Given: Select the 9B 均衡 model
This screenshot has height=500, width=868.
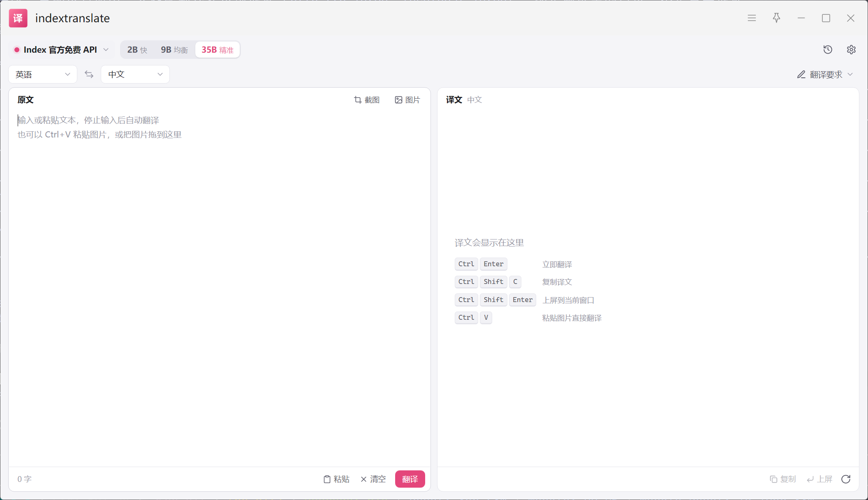Looking at the screenshot, I should click(174, 50).
